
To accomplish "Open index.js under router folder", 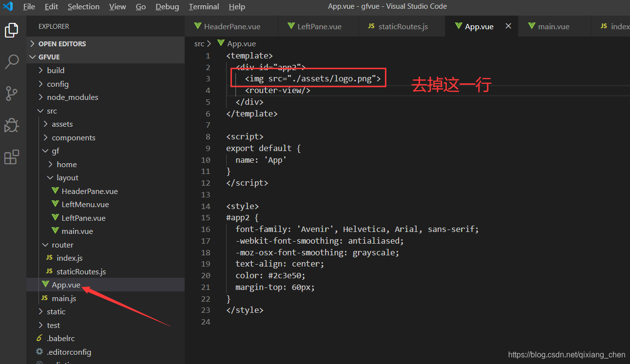I will point(105,258).
